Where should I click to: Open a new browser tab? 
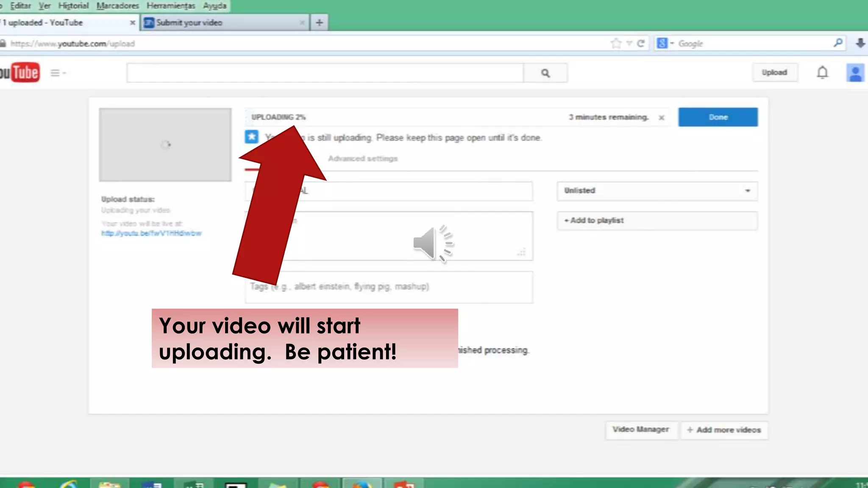tap(319, 22)
